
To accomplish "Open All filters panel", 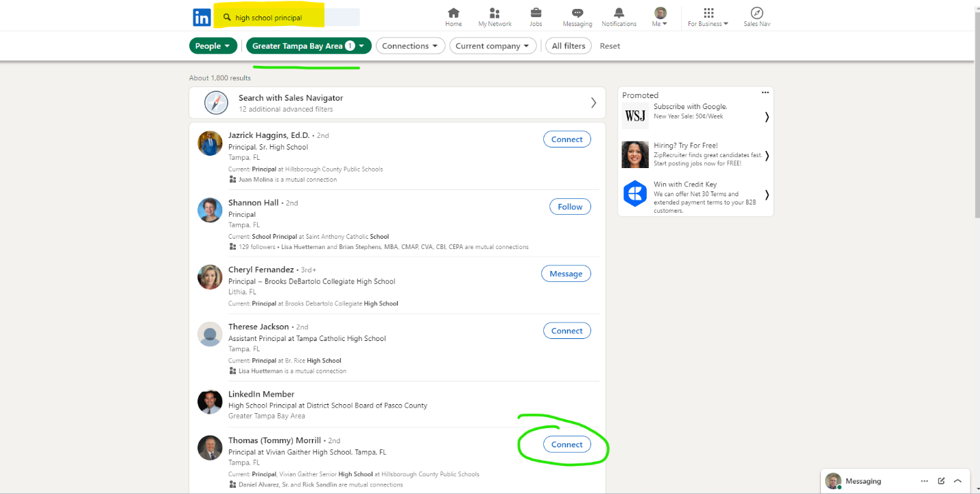I will pyautogui.click(x=569, y=46).
